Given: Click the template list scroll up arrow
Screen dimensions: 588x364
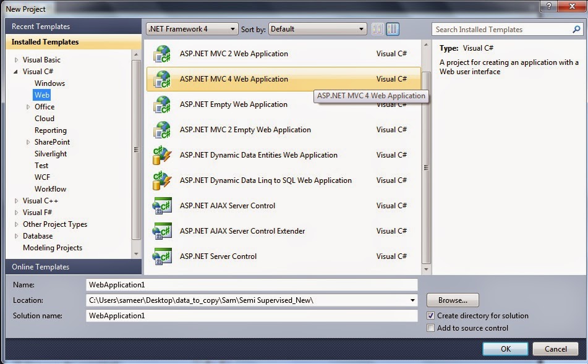Looking at the screenshot, I should point(426,44).
